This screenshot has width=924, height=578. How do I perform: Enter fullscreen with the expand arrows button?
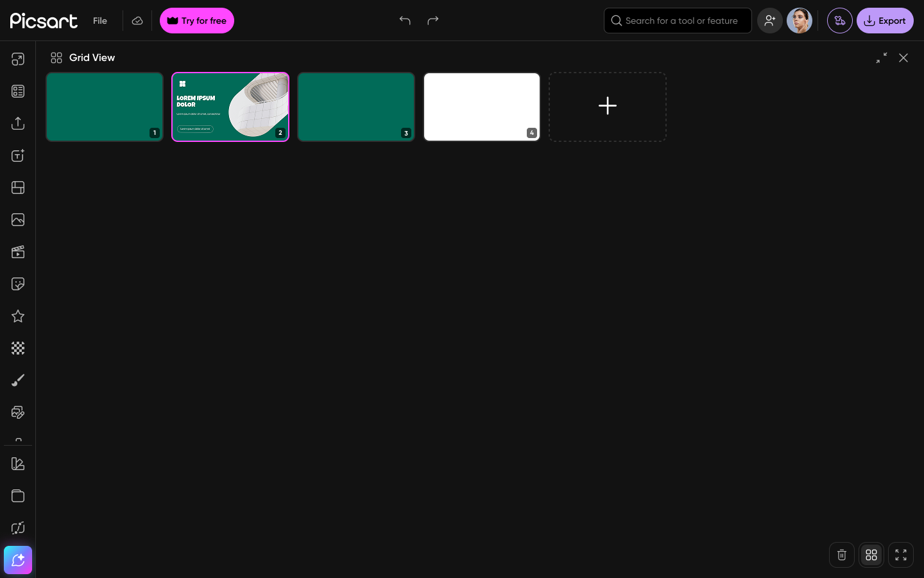coord(901,555)
